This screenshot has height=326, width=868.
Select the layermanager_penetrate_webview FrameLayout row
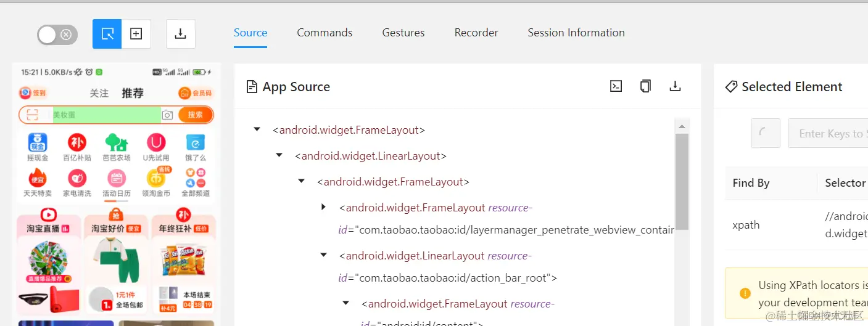pyautogui.click(x=506, y=219)
